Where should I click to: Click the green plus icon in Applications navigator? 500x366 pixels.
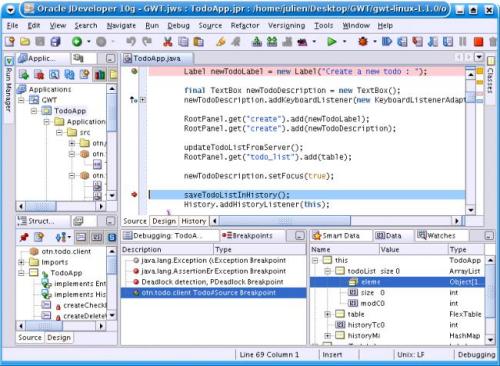tap(24, 74)
